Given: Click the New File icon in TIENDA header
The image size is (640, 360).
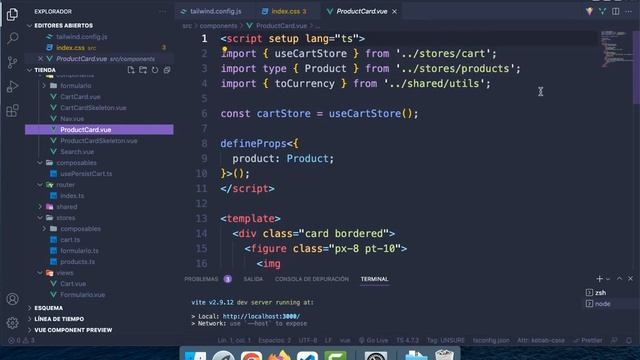Looking at the screenshot, I should click(x=131, y=70).
